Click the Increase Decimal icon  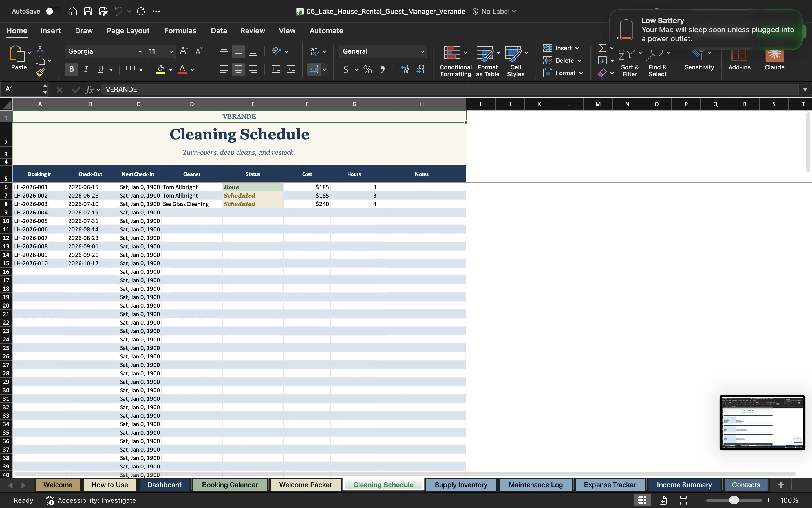point(405,69)
